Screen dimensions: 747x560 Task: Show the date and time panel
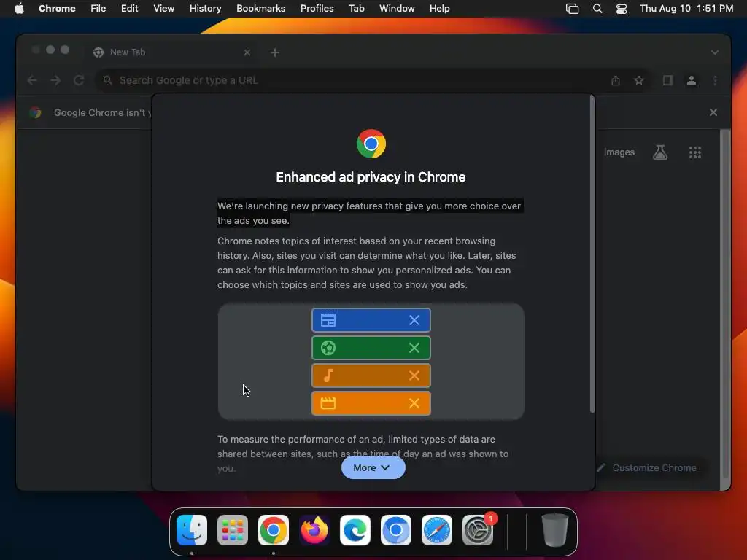click(x=686, y=8)
